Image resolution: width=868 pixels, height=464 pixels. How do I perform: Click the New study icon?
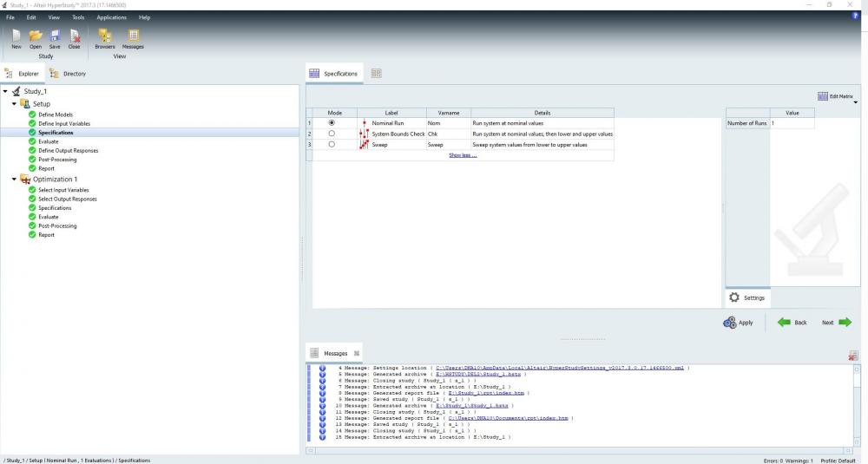[16, 36]
